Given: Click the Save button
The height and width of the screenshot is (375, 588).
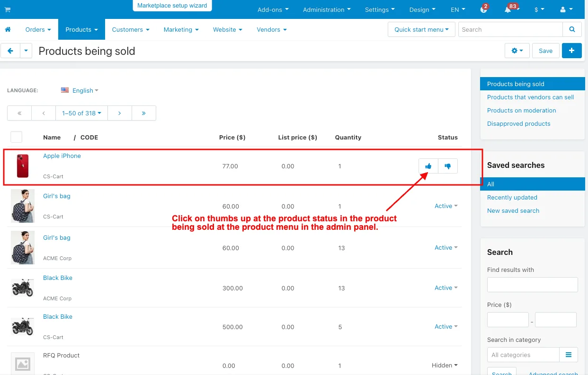Looking at the screenshot, I should click(x=545, y=51).
